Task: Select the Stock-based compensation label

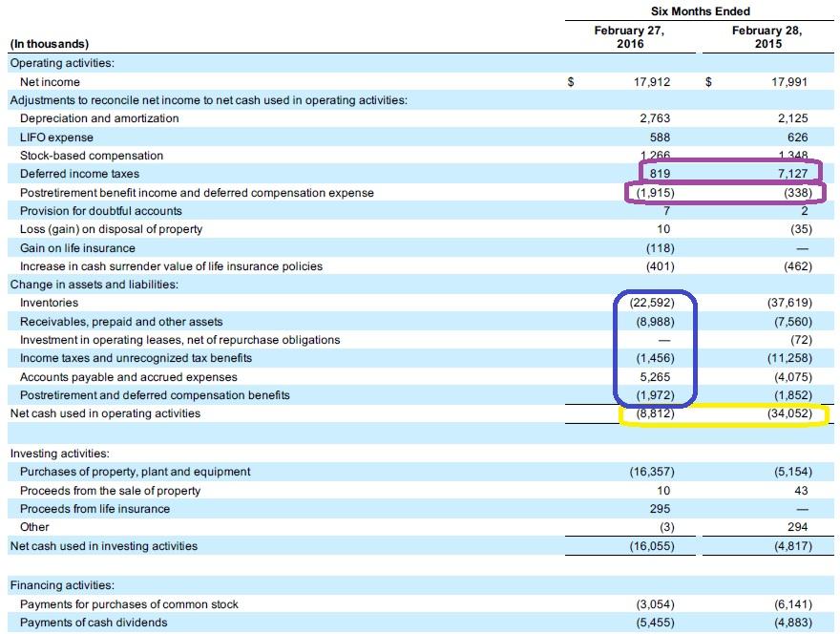Action: pyautogui.click(x=91, y=155)
